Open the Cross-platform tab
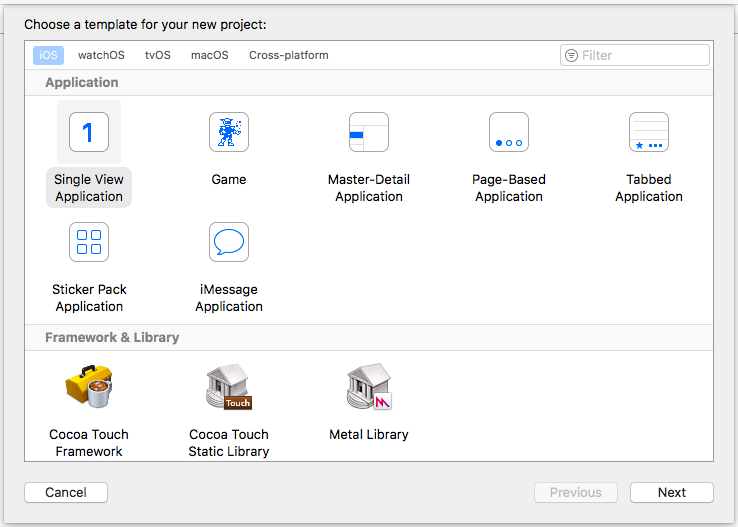This screenshot has width=738, height=527. pyautogui.click(x=289, y=55)
